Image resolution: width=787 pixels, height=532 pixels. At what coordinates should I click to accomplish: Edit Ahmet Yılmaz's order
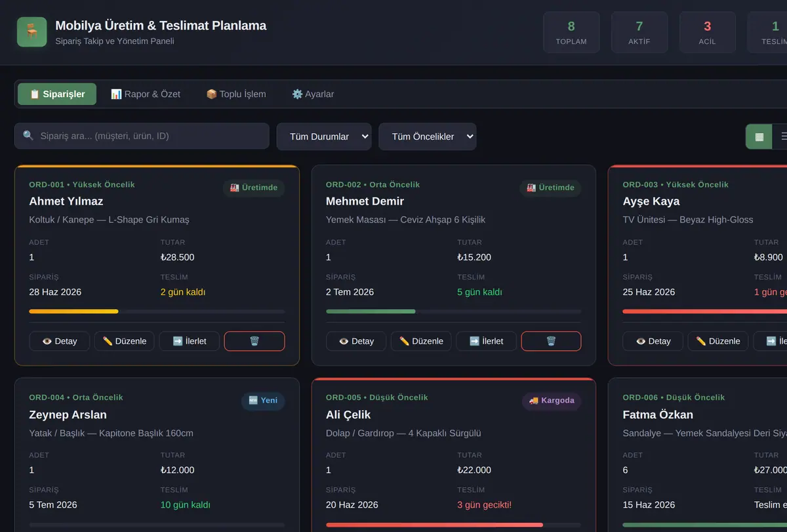[125, 341]
